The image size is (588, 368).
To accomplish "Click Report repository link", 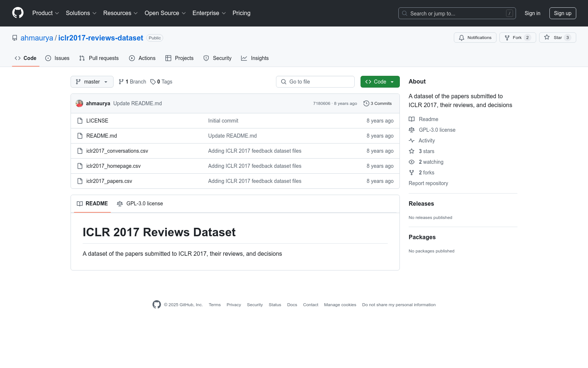I will click(x=428, y=183).
